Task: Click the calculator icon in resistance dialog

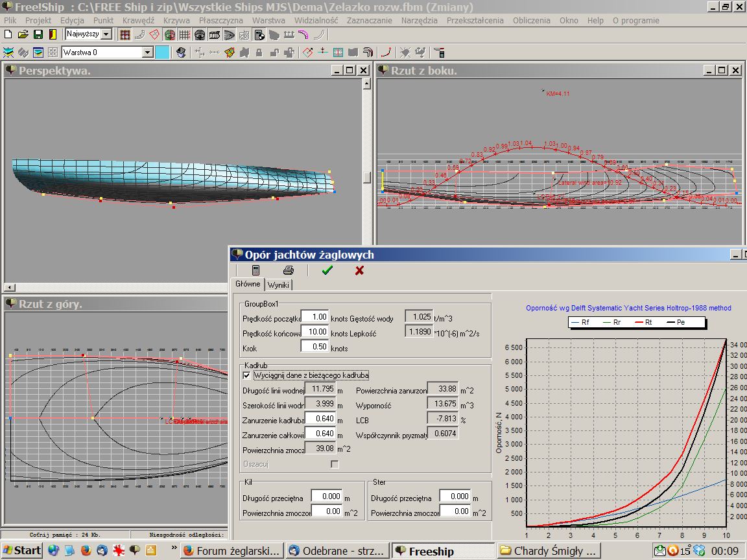Action: point(256,270)
